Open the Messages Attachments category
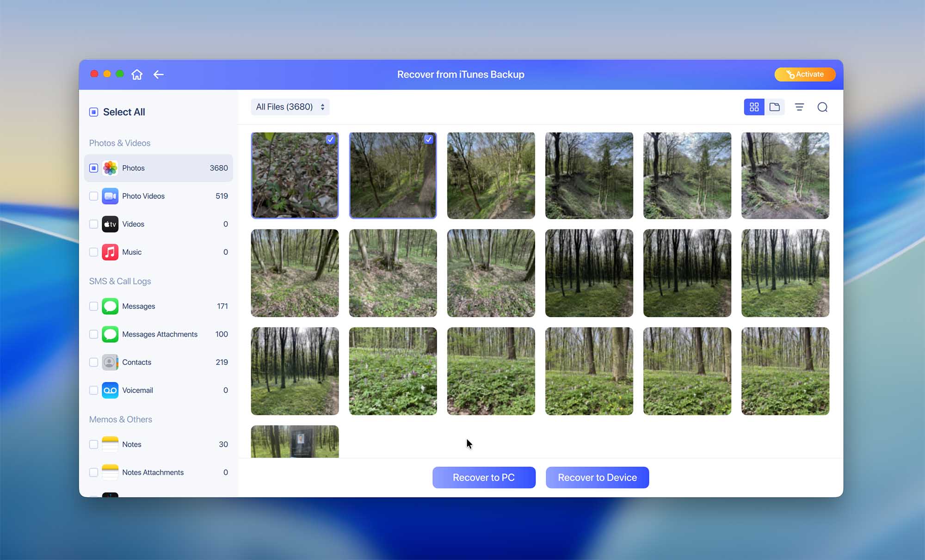The height and width of the screenshot is (560, 925). (x=160, y=334)
